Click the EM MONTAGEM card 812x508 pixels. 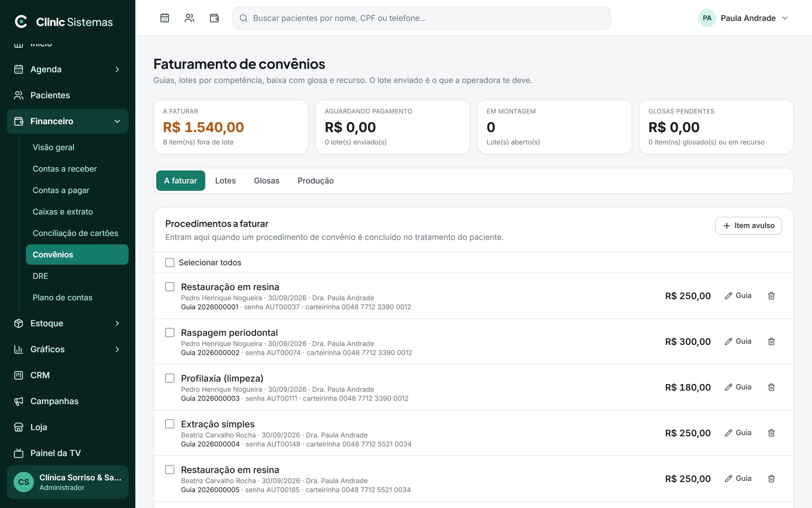(x=554, y=127)
